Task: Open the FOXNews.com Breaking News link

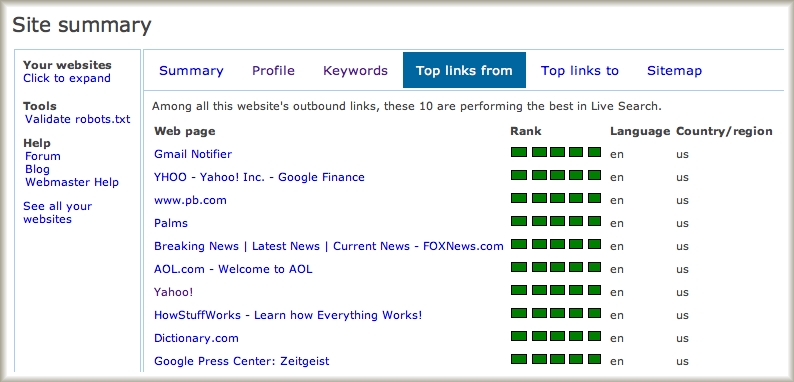Action: tap(329, 246)
